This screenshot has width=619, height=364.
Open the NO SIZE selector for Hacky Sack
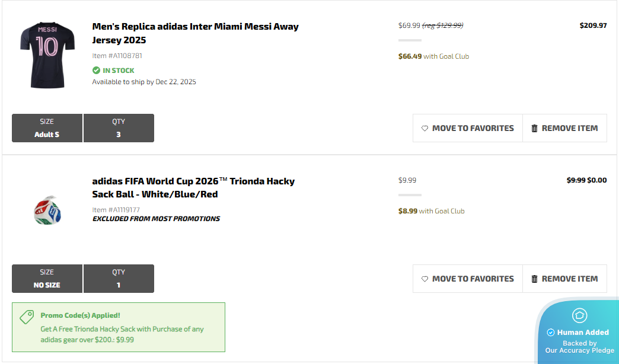(x=47, y=279)
